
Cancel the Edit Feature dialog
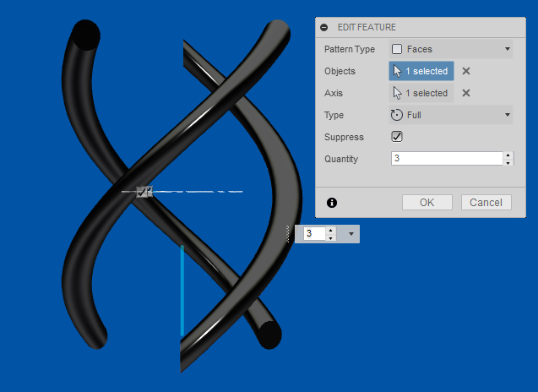486,203
